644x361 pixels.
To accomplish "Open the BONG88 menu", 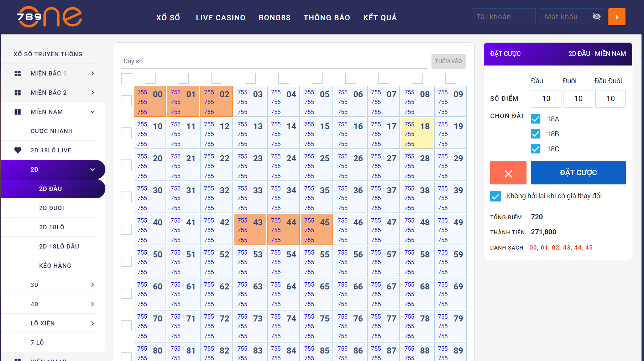I will pyautogui.click(x=274, y=17).
